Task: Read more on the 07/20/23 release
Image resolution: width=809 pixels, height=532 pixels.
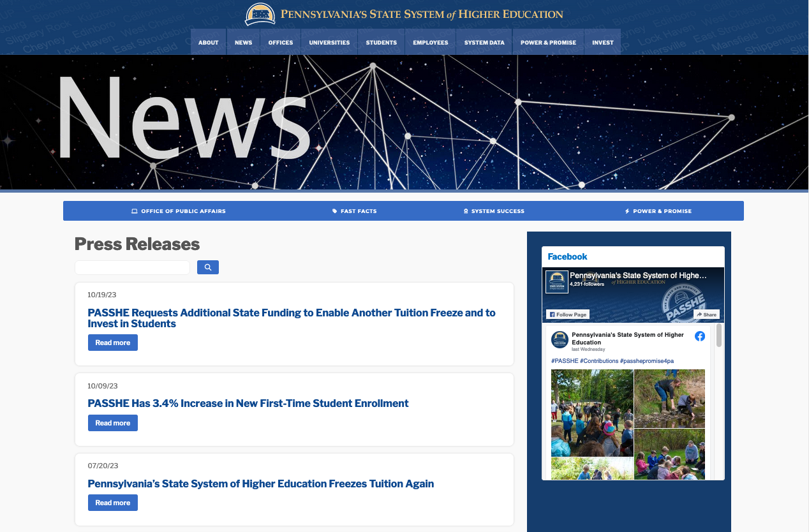Action: tap(113, 503)
